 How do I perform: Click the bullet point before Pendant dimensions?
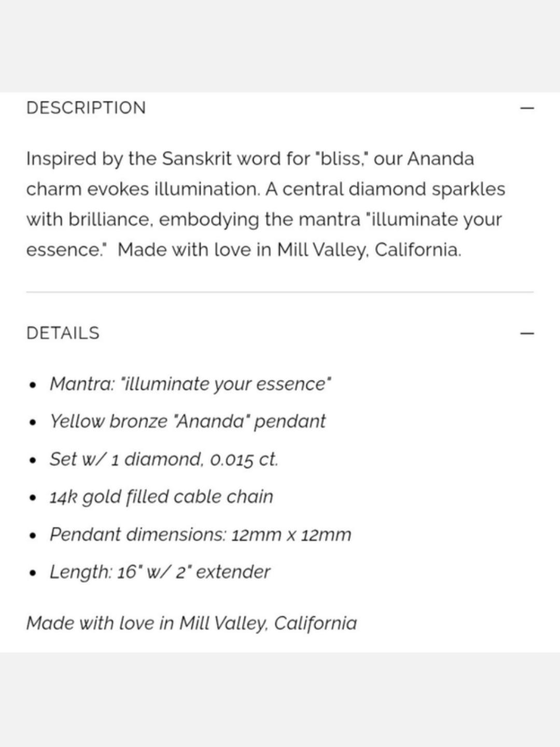(x=33, y=536)
